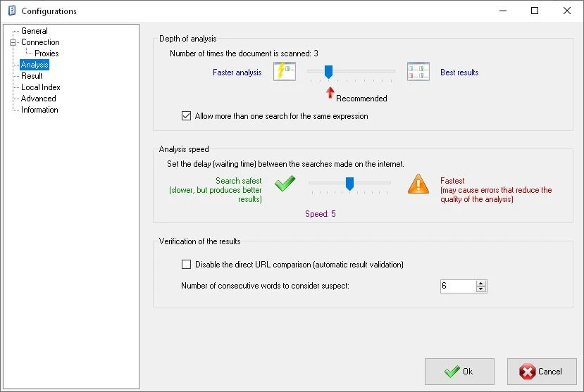Click the Depth of analysis slider handle
584x392 pixels.
coord(328,71)
